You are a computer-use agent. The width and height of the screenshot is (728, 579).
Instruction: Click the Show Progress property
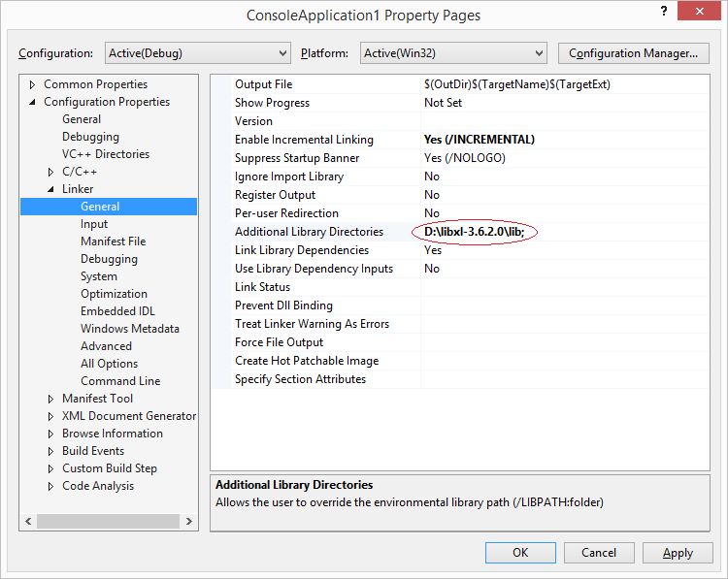(x=272, y=103)
